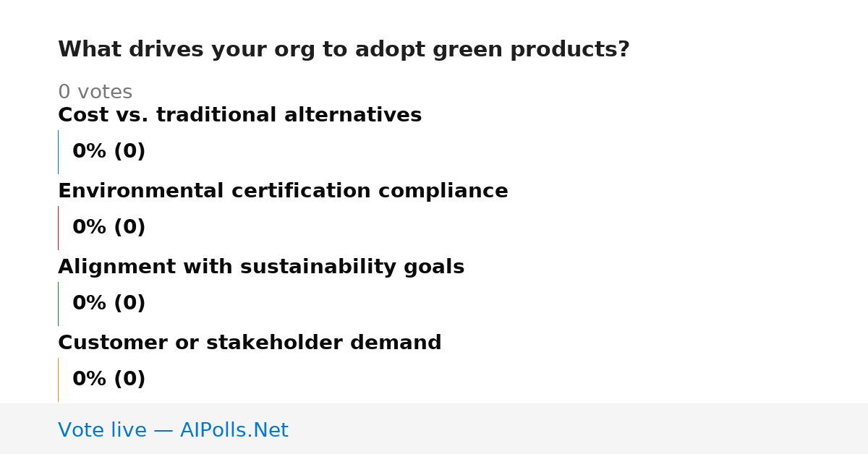This screenshot has width=868, height=454.
Task: Click the "AIPolls.Net" site name in footer
Action: pos(234,430)
